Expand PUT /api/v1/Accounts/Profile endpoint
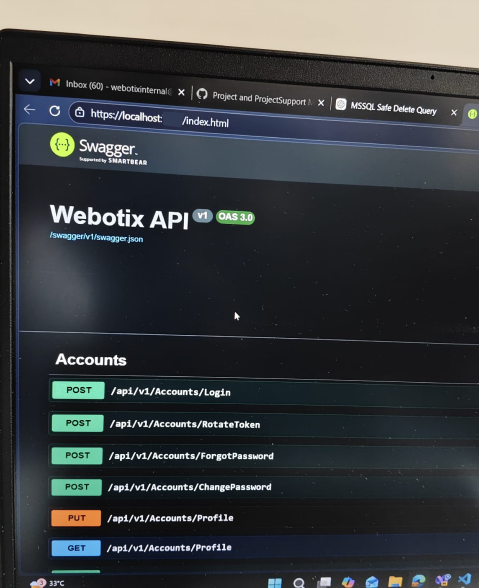Screen dimensions: 479x588 pos(264,518)
